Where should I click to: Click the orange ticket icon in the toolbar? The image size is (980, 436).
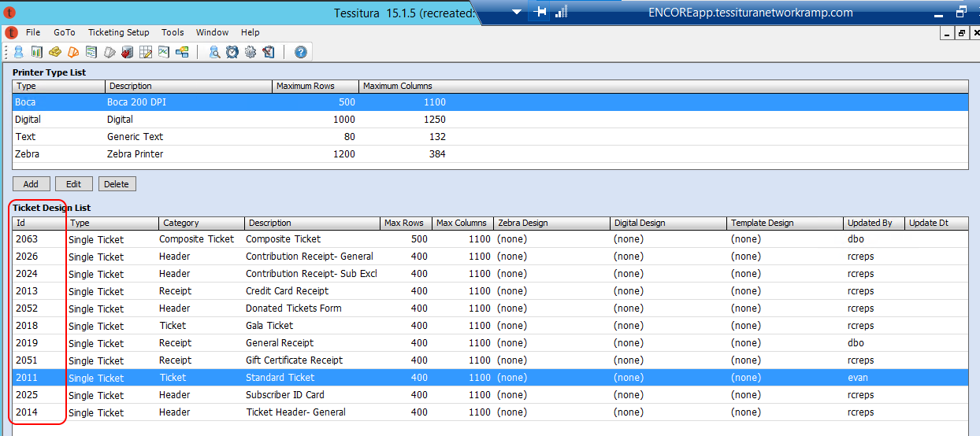[73, 53]
